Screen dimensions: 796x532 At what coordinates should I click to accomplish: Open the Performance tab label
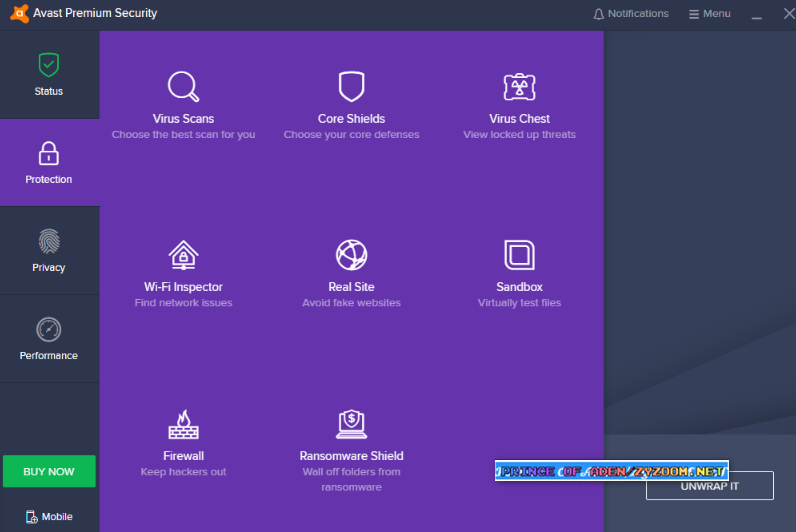[x=49, y=355]
